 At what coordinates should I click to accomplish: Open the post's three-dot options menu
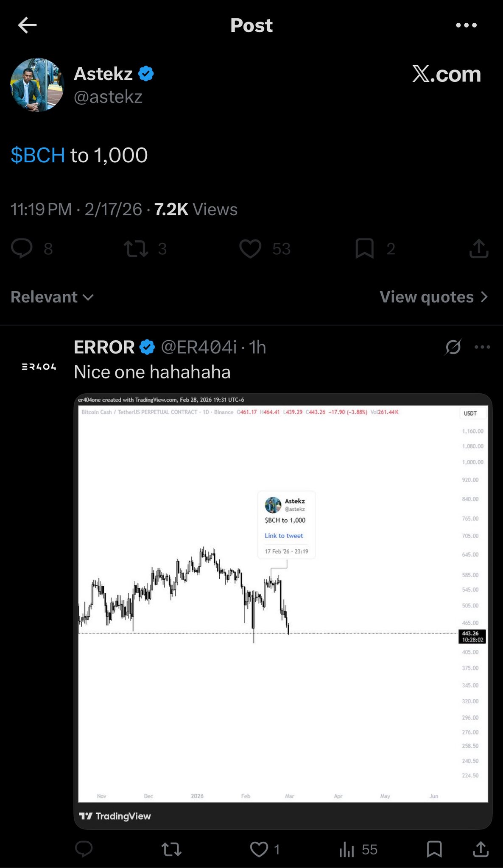[x=466, y=25]
